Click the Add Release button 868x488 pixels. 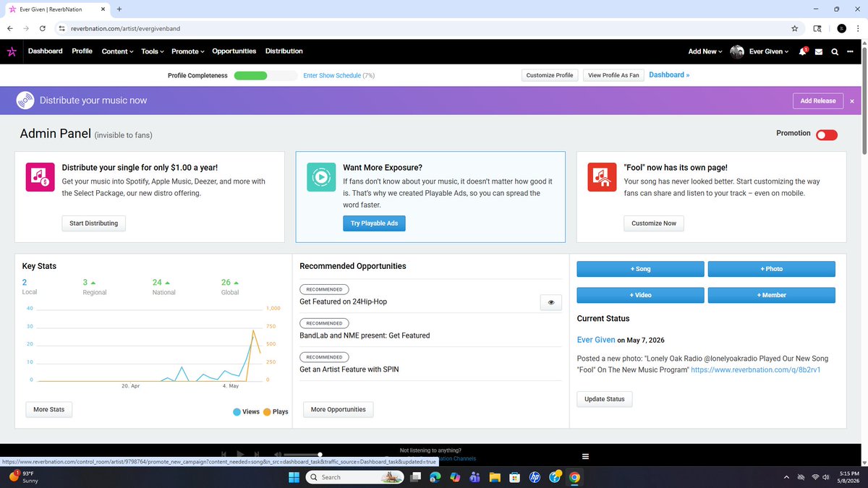[x=818, y=100]
